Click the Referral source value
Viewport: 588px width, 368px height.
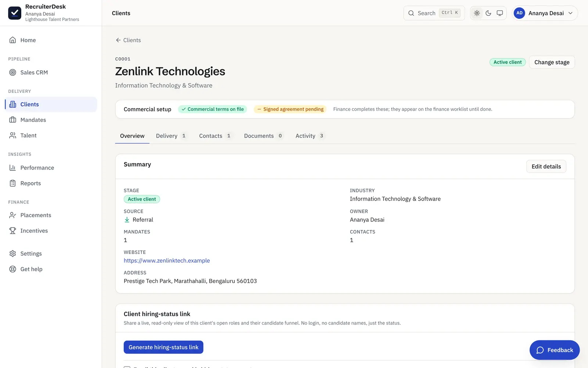point(143,220)
